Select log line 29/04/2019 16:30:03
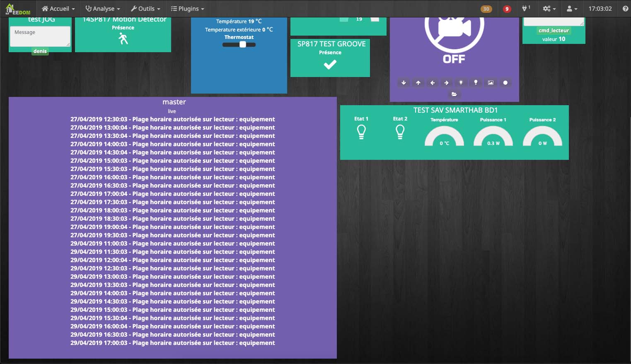 click(x=172, y=335)
